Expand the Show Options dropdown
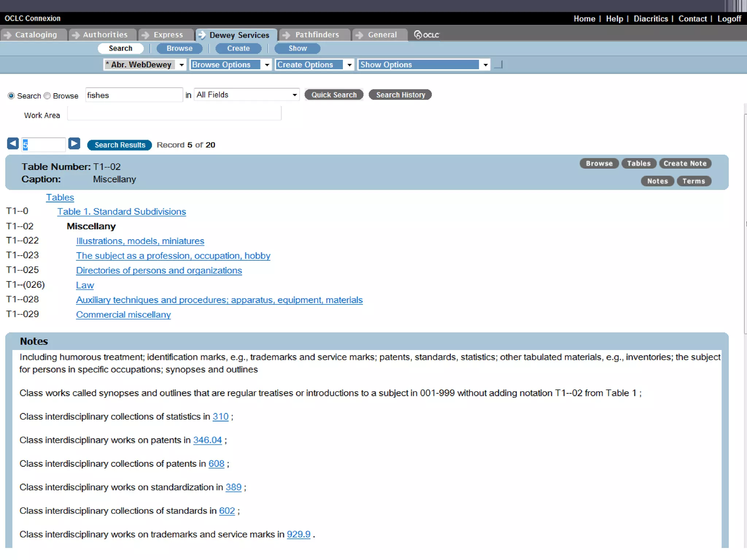The height and width of the screenshot is (560, 747). [485, 65]
